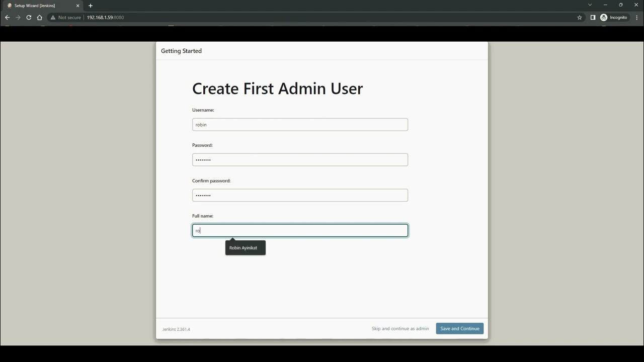
Task: Click the browser forward arrow
Action: tap(18, 17)
